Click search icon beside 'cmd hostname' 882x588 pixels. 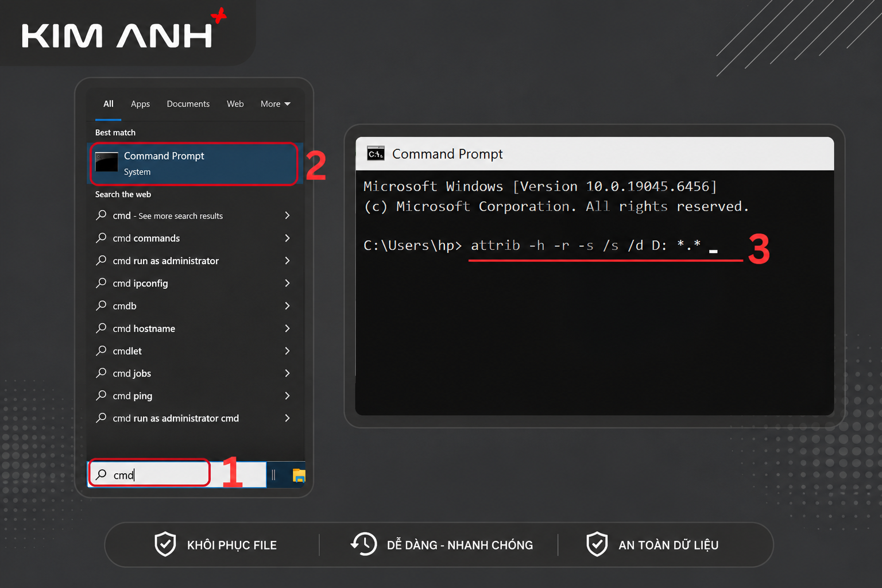point(102,328)
